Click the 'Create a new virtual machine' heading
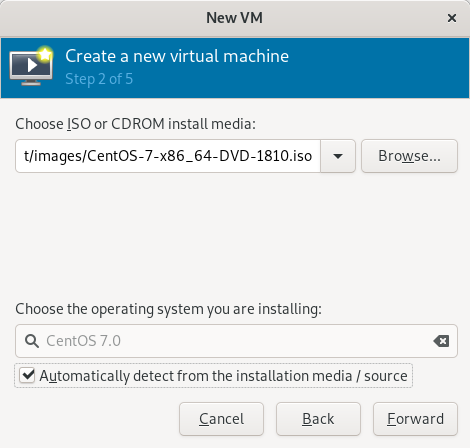Image resolution: width=470 pixels, height=448 pixels. [x=177, y=56]
